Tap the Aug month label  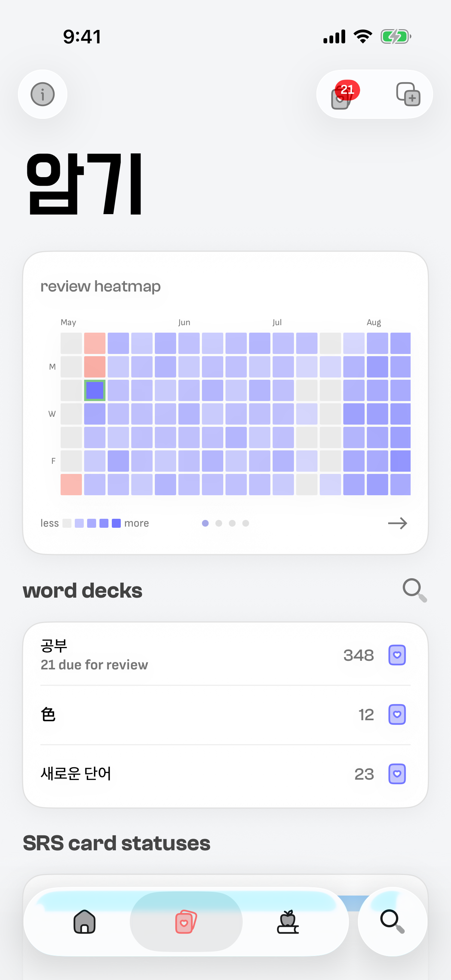[x=374, y=322]
